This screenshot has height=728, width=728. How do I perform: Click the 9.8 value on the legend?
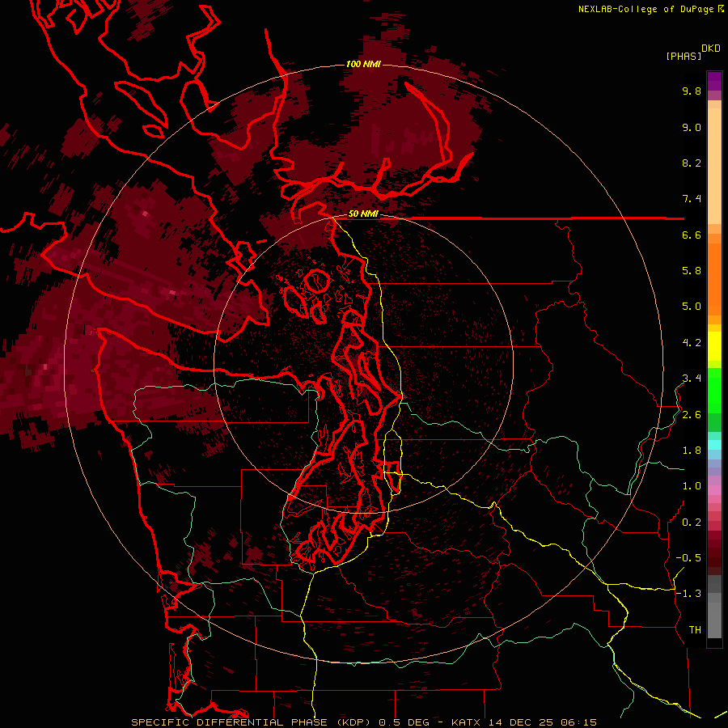[x=692, y=91]
